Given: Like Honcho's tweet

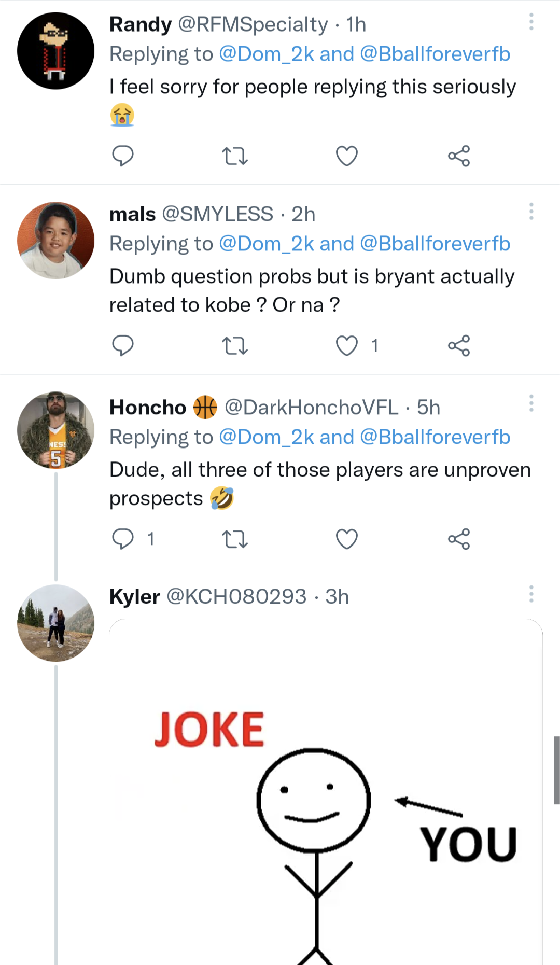Looking at the screenshot, I should [x=347, y=539].
